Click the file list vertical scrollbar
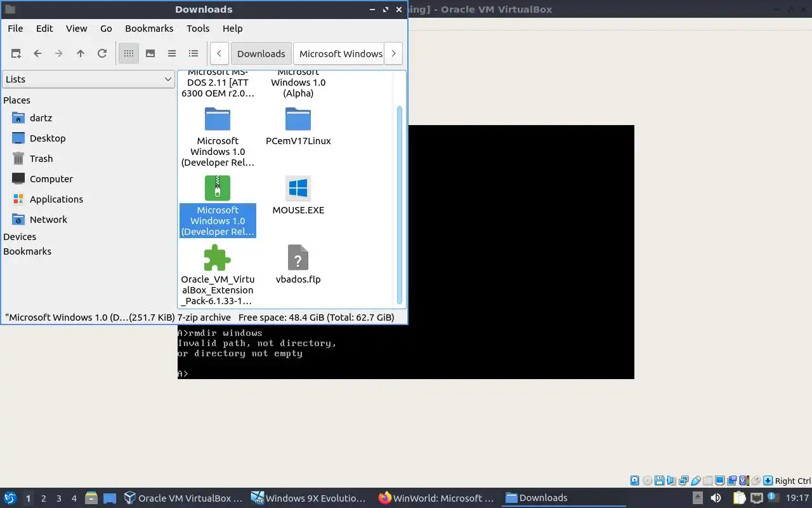812x508 pixels. 400,204
